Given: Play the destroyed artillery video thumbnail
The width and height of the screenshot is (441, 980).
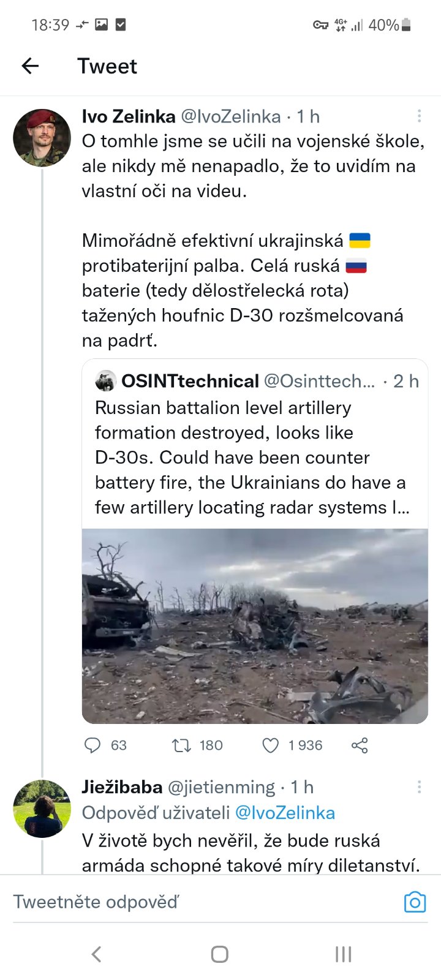Looking at the screenshot, I should click(x=255, y=626).
